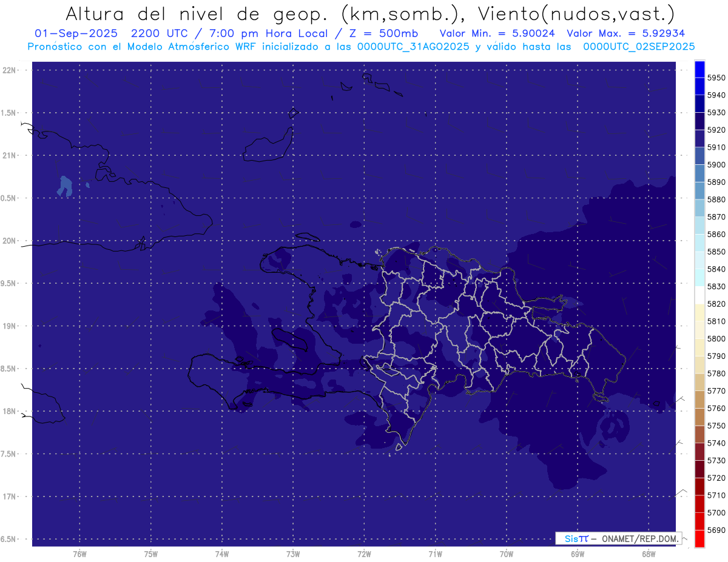Click the legend band between 5700 and 5690
The image size is (728, 562).
point(699,521)
